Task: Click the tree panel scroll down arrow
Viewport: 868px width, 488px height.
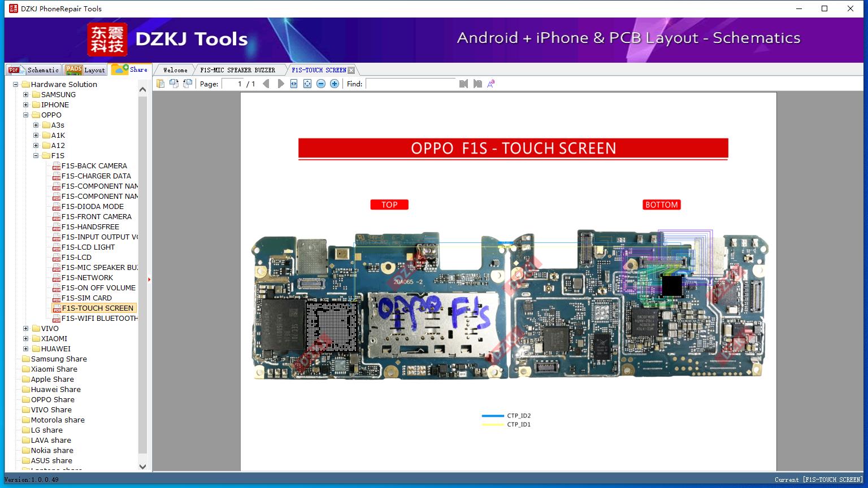Action: (x=142, y=467)
